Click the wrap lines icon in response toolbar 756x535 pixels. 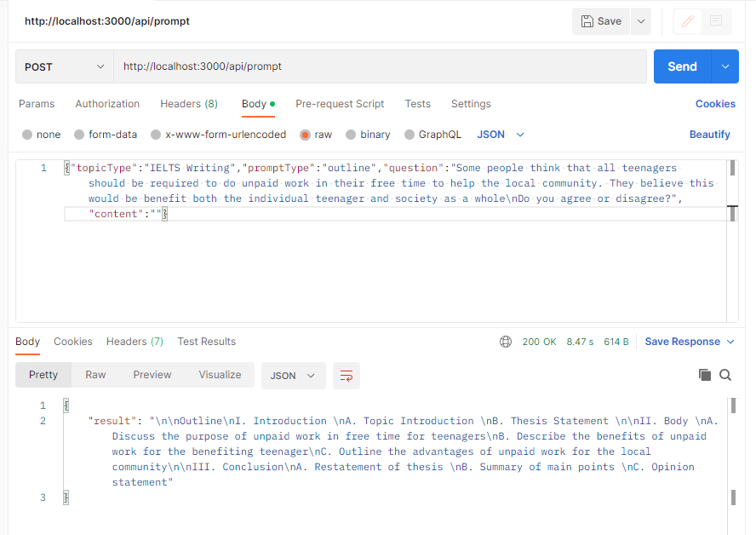coord(346,376)
